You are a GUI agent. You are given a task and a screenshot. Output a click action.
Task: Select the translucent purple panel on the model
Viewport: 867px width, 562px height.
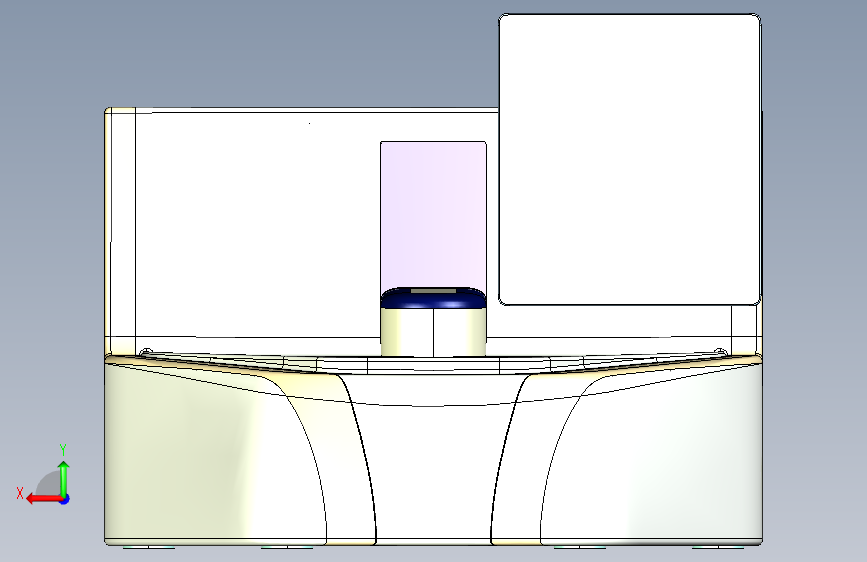[434, 214]
